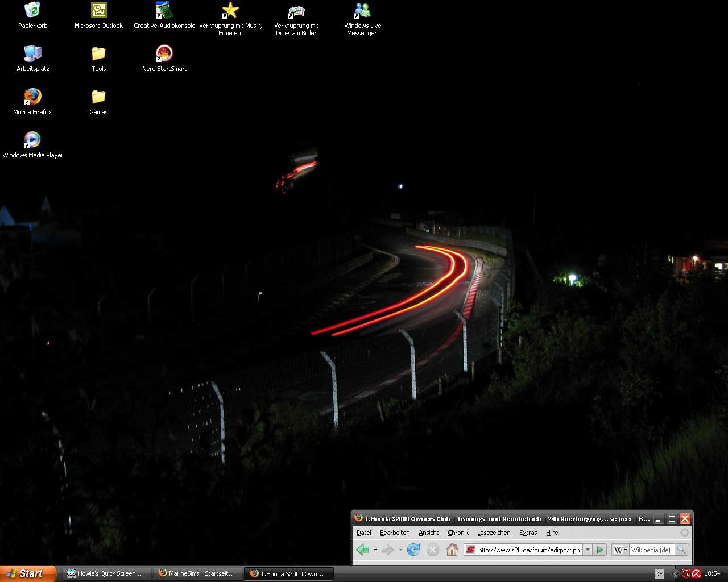Open the Wikipedia search engine selector
The image size is (728, 582).
pos(621,550)
